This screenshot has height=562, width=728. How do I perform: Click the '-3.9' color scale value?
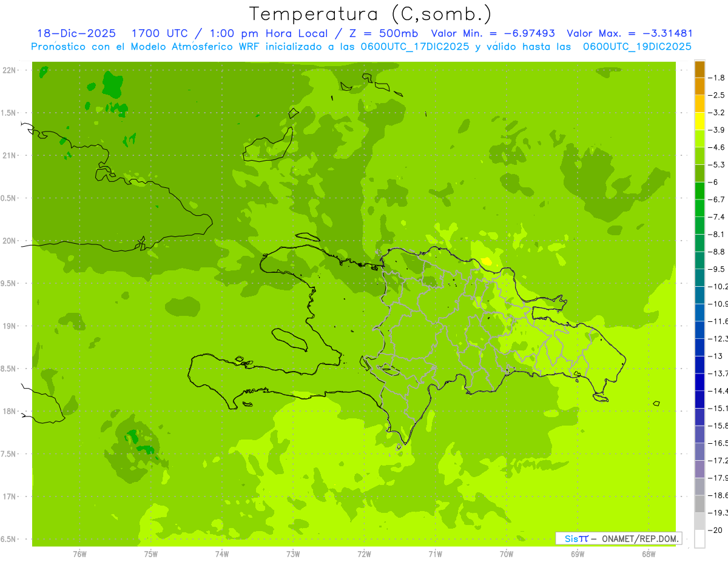click(717, 130)
